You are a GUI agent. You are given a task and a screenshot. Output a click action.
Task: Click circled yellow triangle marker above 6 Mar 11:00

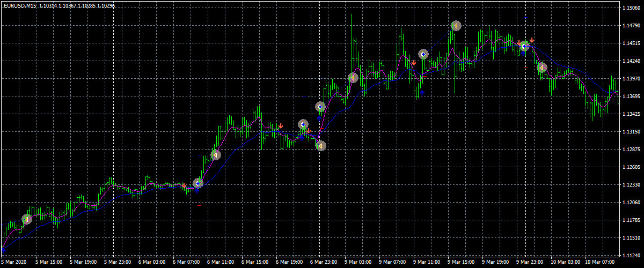215,155
